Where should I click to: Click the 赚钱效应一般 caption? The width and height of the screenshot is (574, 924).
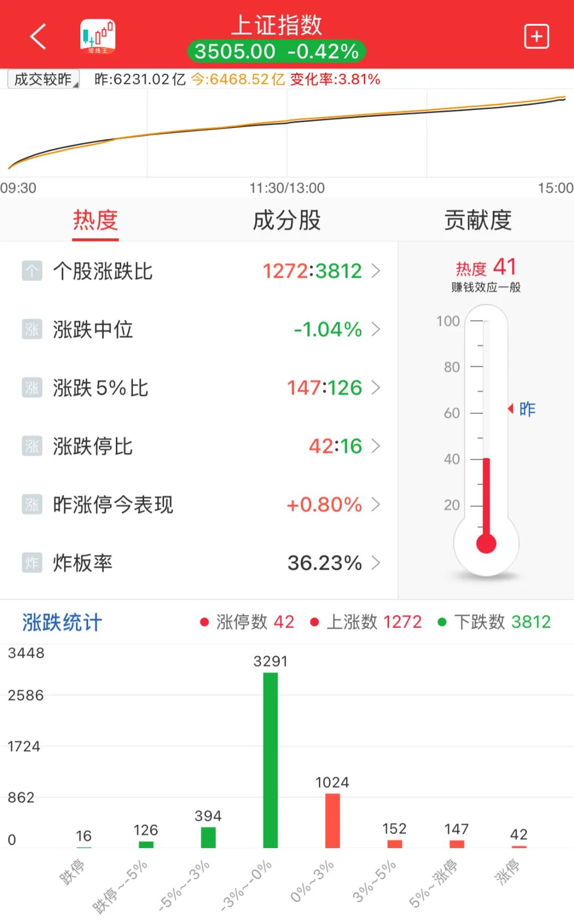[486, 287]
